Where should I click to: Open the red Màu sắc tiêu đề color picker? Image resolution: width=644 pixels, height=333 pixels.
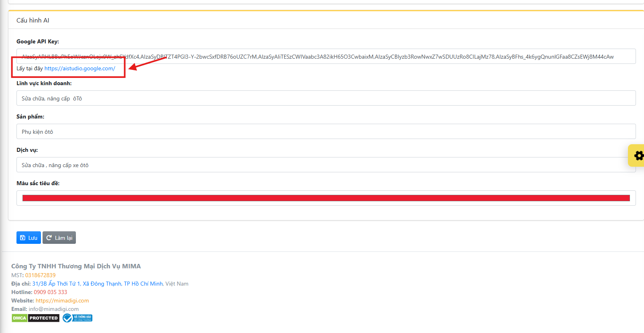[326, 198]
